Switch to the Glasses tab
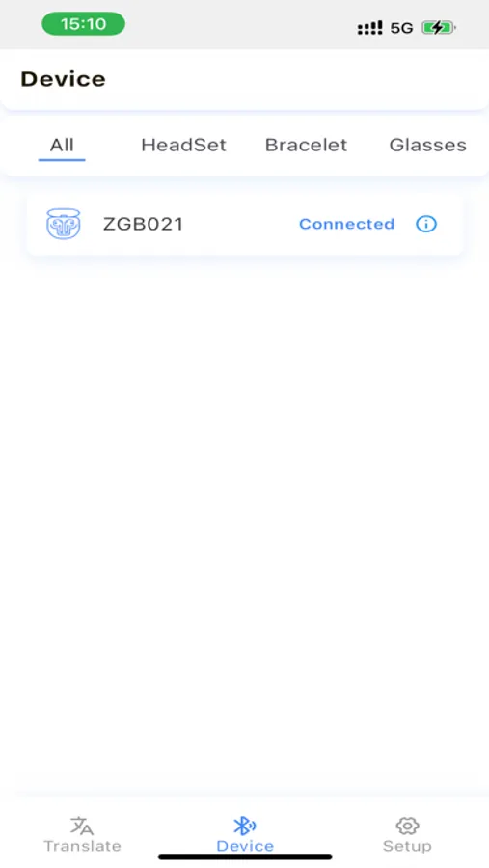The width and height of the screenshot is (489, 868). click(427, 145)
